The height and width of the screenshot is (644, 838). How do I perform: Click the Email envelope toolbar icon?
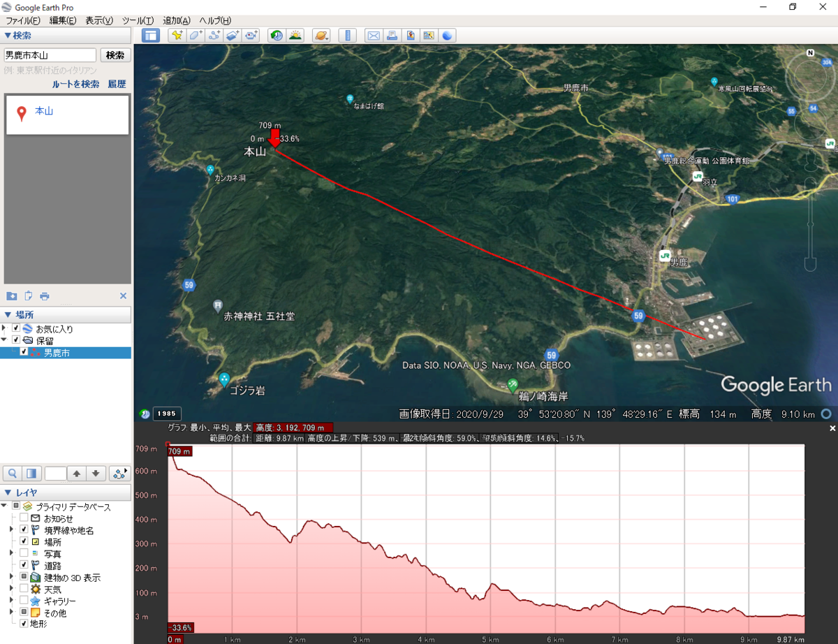coord(374,35)
